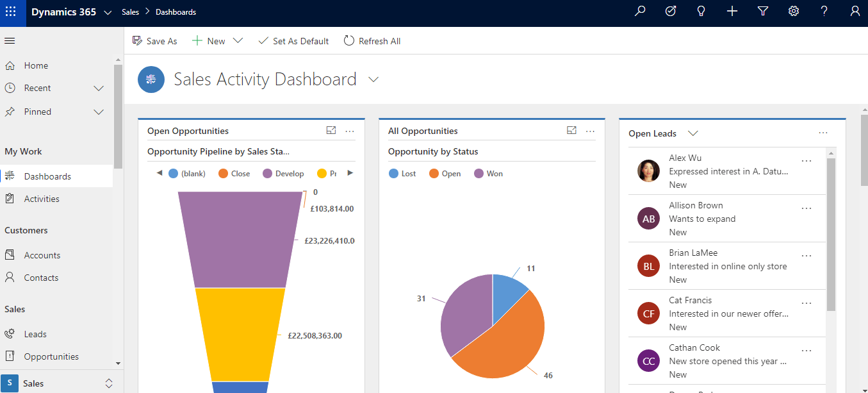868x393 pixels.
Task: Click Alex Wu profile photo
Action: click(649, 171)
